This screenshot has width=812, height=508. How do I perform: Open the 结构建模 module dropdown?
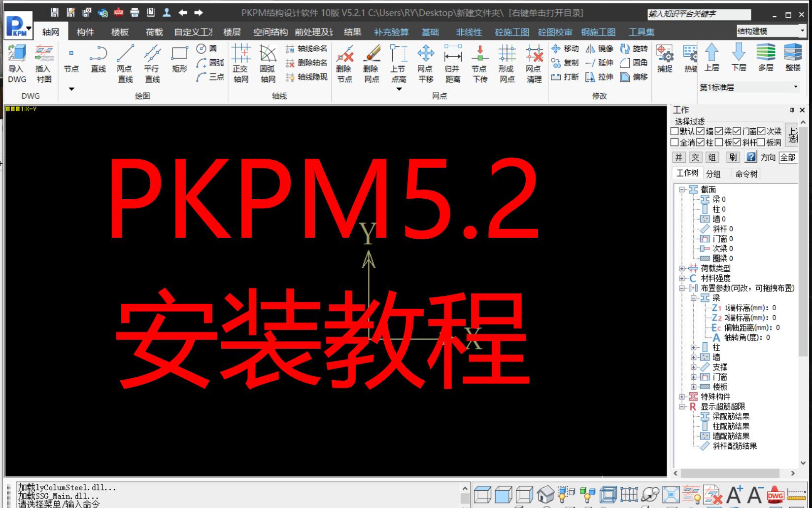[x=803, y=31]
